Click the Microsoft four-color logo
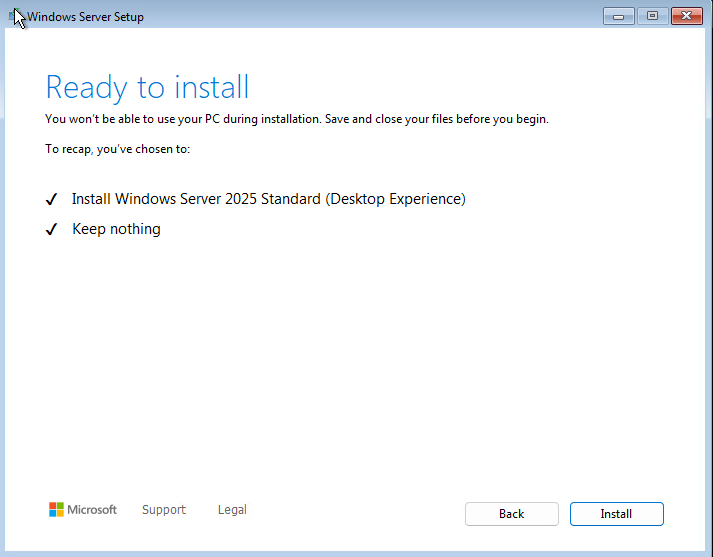 (56, 509)
